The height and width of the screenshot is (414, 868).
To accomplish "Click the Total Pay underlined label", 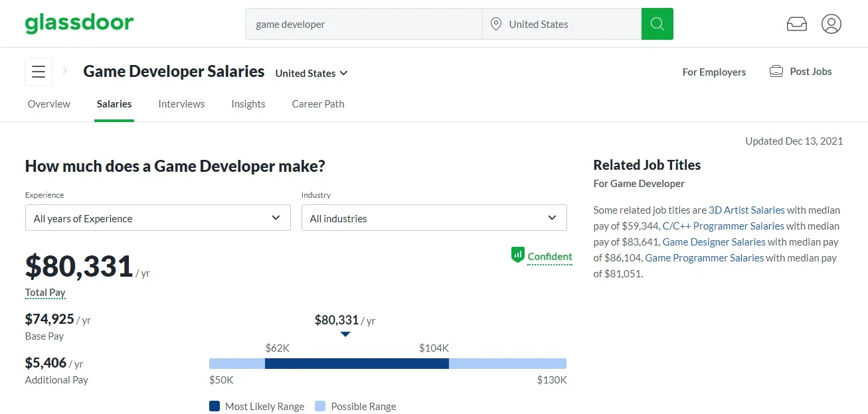I will [x=45, y=293].
